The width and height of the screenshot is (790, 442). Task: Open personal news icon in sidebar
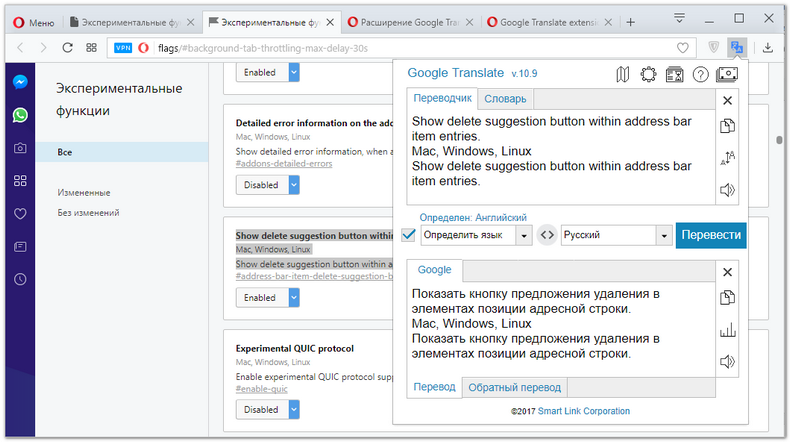(20, 246)
